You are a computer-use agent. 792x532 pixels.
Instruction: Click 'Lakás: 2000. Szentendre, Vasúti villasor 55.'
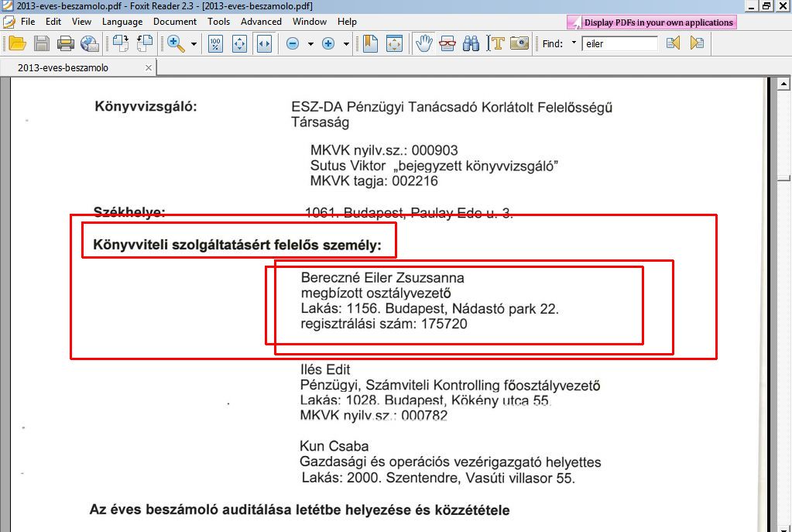pos(438,478)
